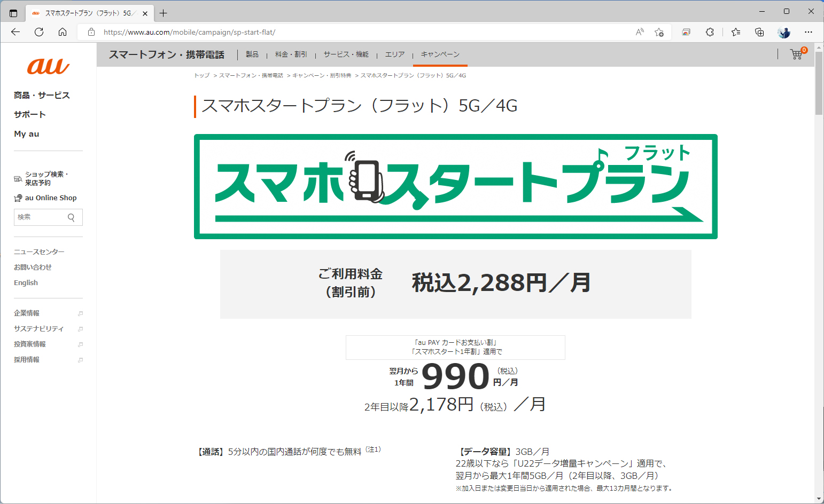Switch site to English
824x504 pixels.
click(26, 282)
